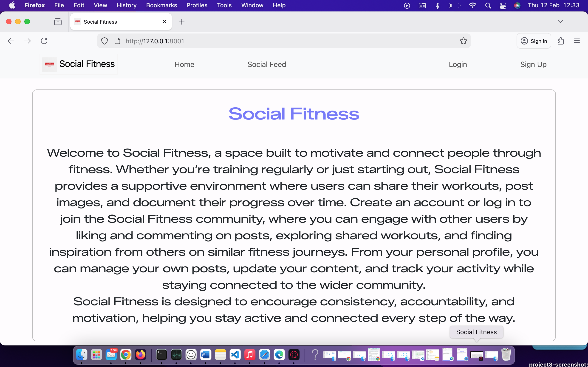The image size is (588, 367).
Task: Launch Terminal from the dock
Action: point(161,355)
